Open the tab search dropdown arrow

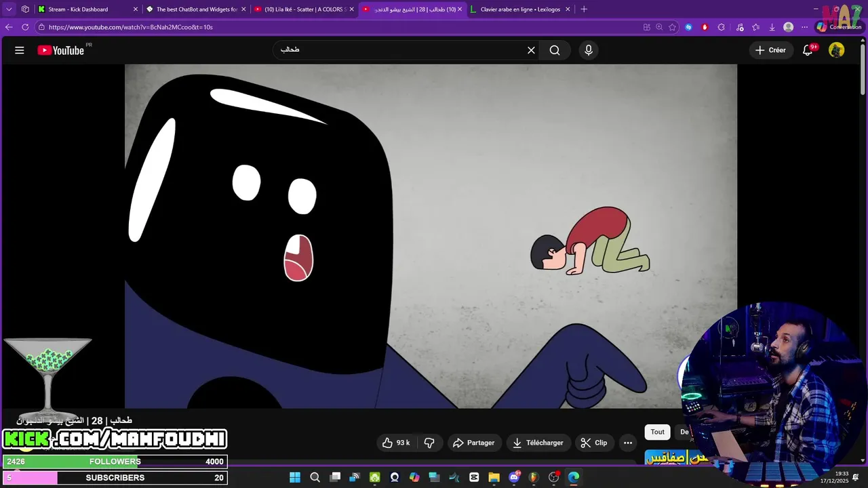click(x=9, y=9)
